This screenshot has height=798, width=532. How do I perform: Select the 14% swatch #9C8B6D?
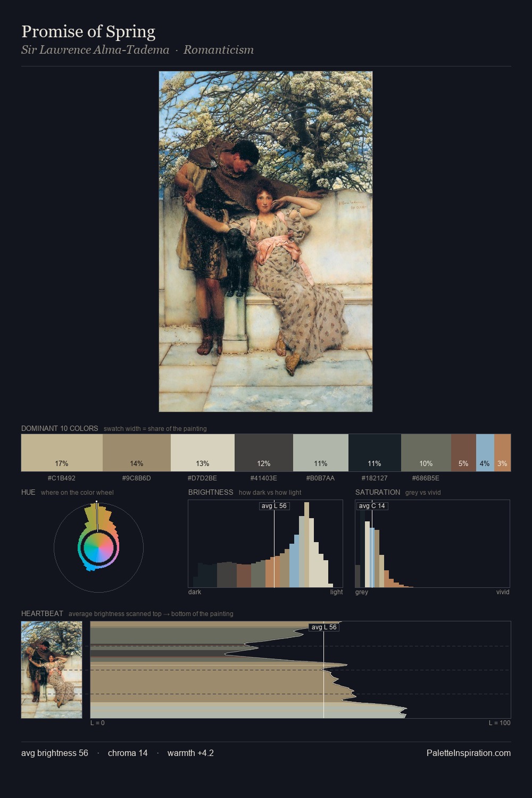click(x=137, y=453)
